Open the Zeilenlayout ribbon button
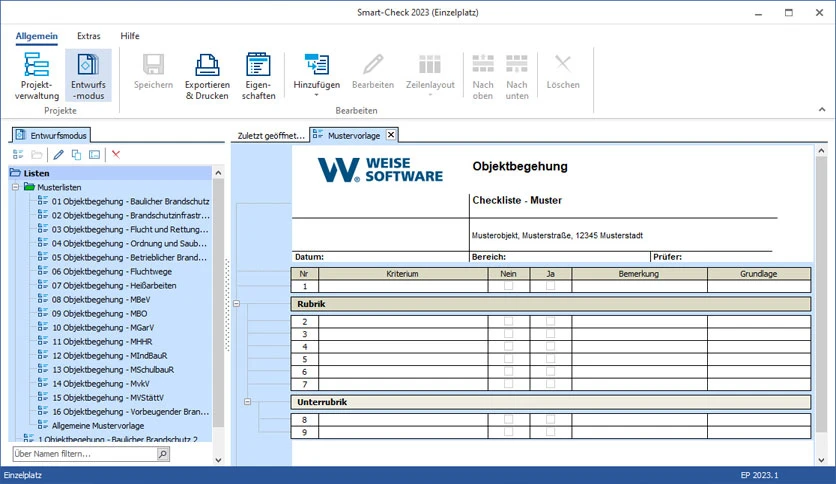The image size is (836, 484). coord(430,71)
